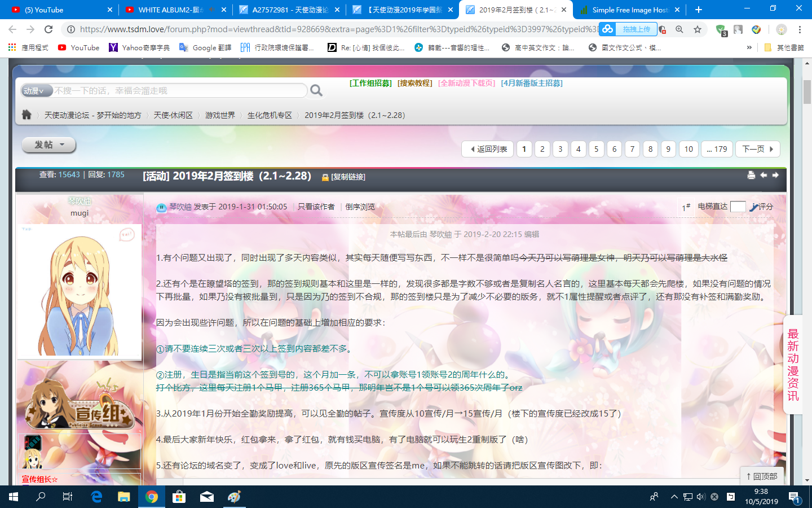Click 只看该作者 to filter by author
The height and width of the screenshot is (508, 812).
coord(316,207)
